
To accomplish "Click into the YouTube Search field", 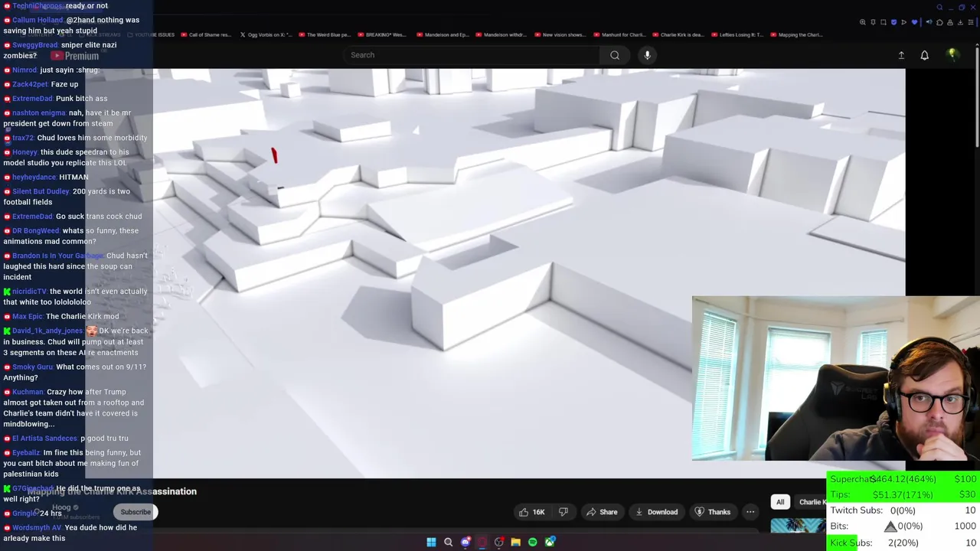I will point(472,55).
